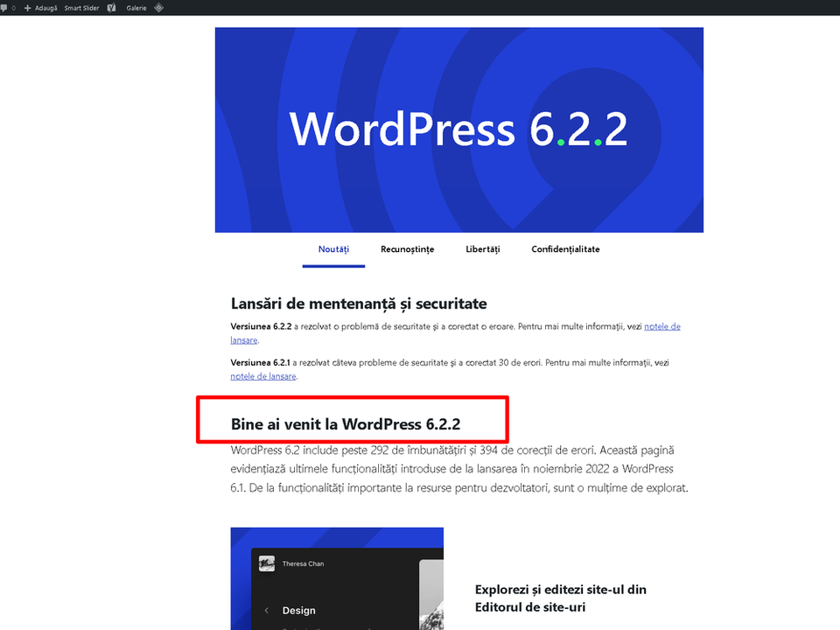Click paragraph starting 'WordPress 6.2 include peste 292'
Viewport: 840px width, 630px height.
[x=459, y=469]
